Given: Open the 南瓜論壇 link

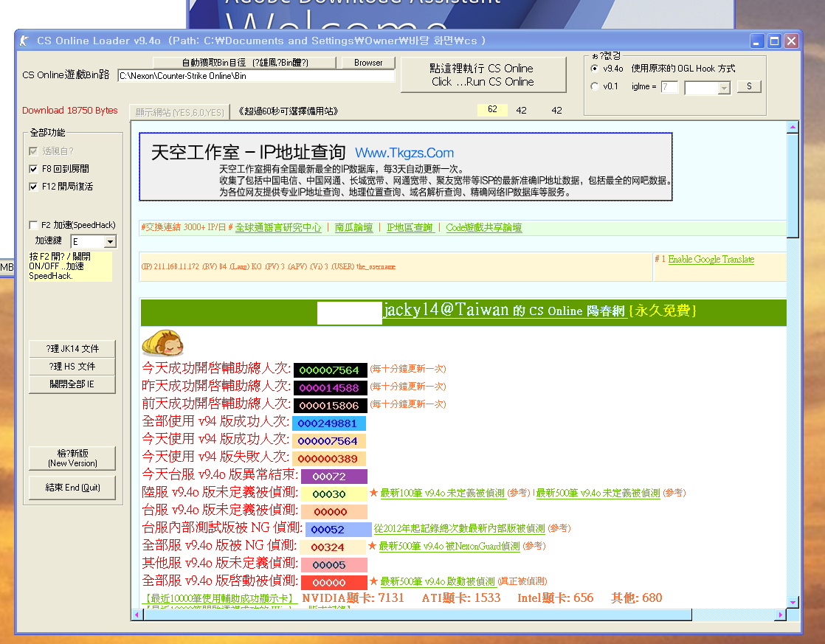Looking at the screenshot, I should pyautogui.click(x=353, y=227).
